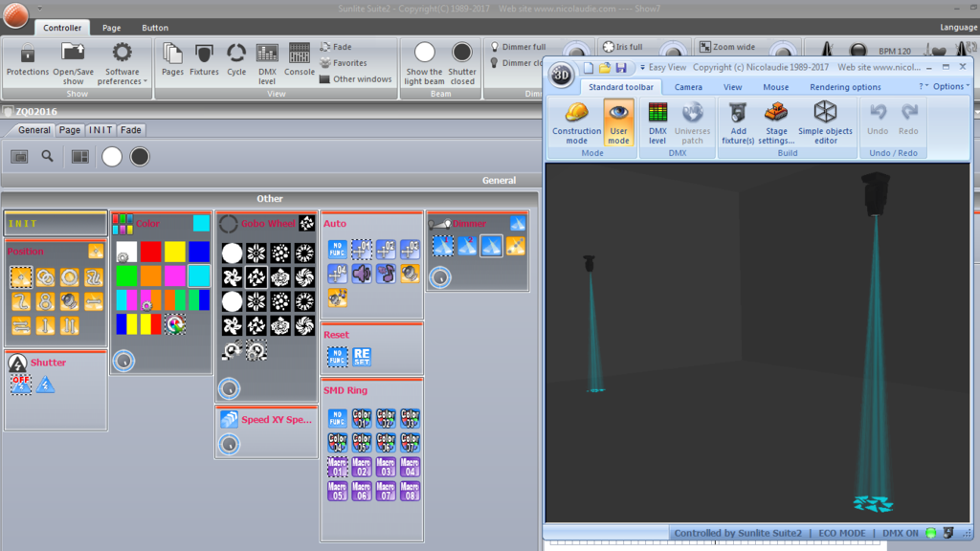980x551 pixels.
Task: Open DMX level in Controller ribbon
Action: tap(267, 63)
